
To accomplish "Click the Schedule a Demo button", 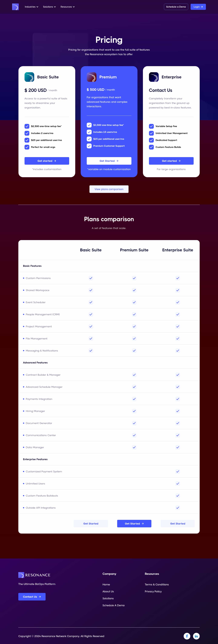I will [176, 7].
